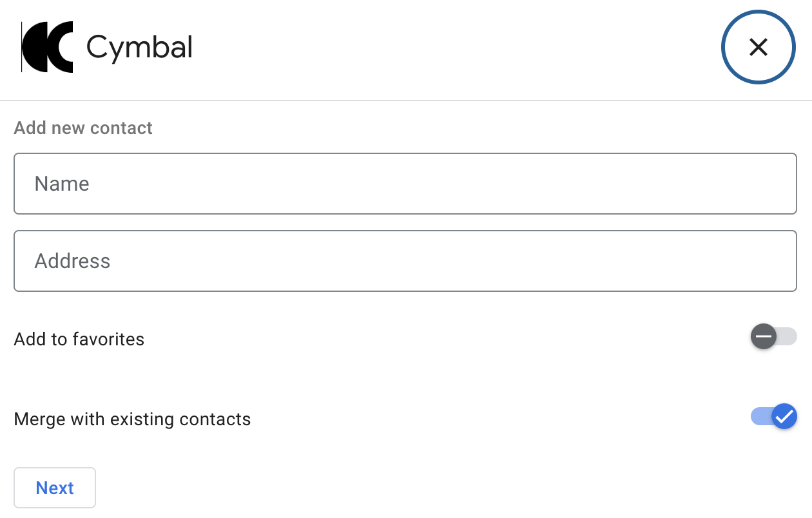Click inside the Name field
This screenshot has width=812, height=518.
405,184
